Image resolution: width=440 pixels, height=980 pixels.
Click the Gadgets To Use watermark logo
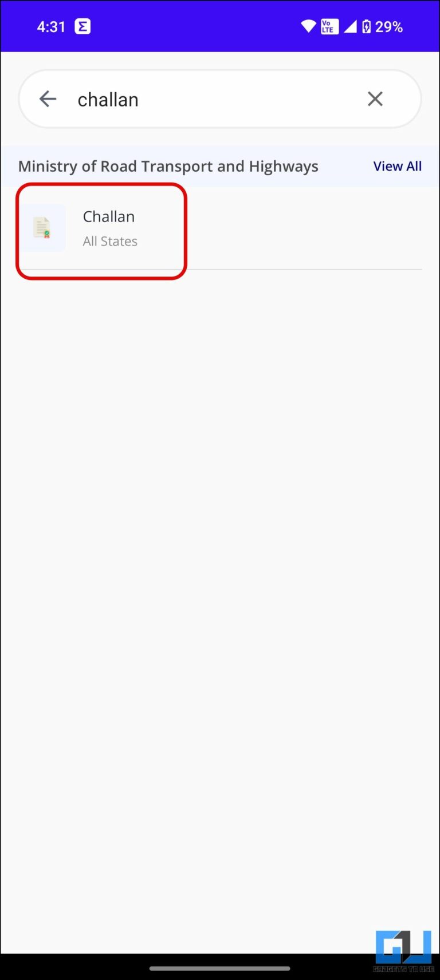pos(403,947)
